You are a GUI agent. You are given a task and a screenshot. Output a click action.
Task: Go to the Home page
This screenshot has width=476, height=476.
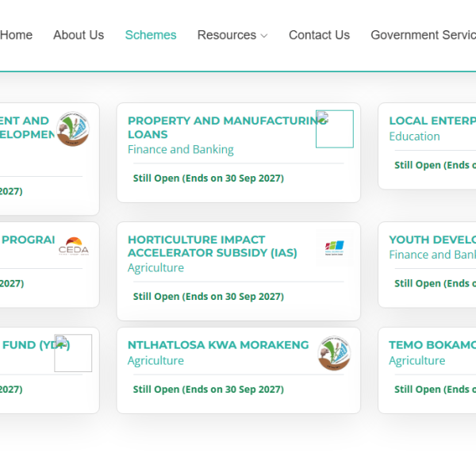click(16, 35)
